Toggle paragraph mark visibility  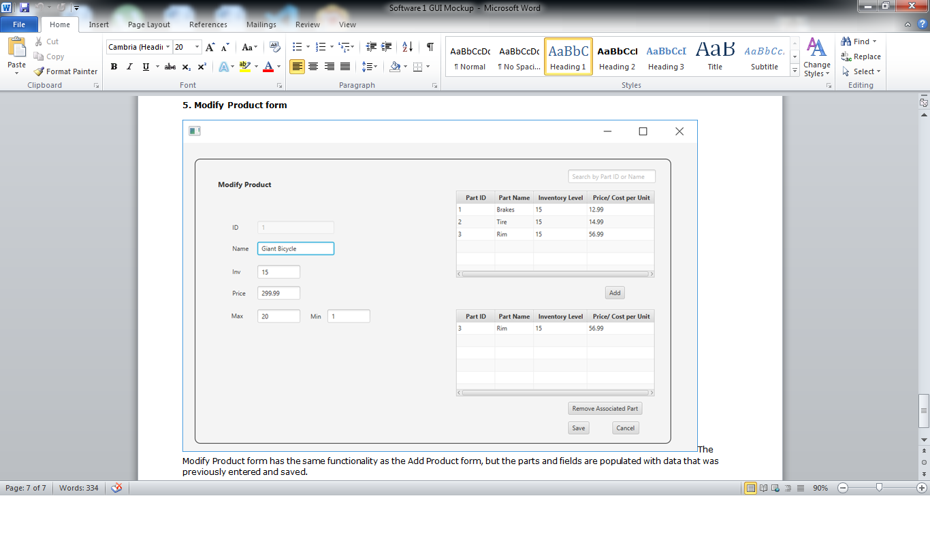[x=428, y=46]
